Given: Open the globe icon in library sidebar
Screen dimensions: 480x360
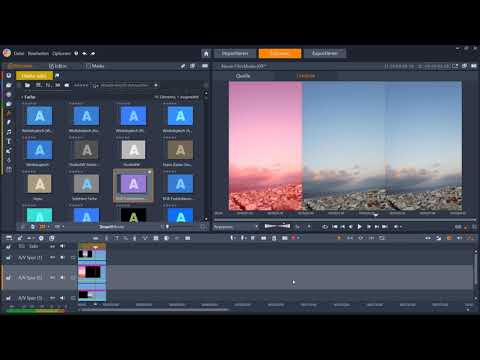Looking at the screenshot, I should click(9, 95).
